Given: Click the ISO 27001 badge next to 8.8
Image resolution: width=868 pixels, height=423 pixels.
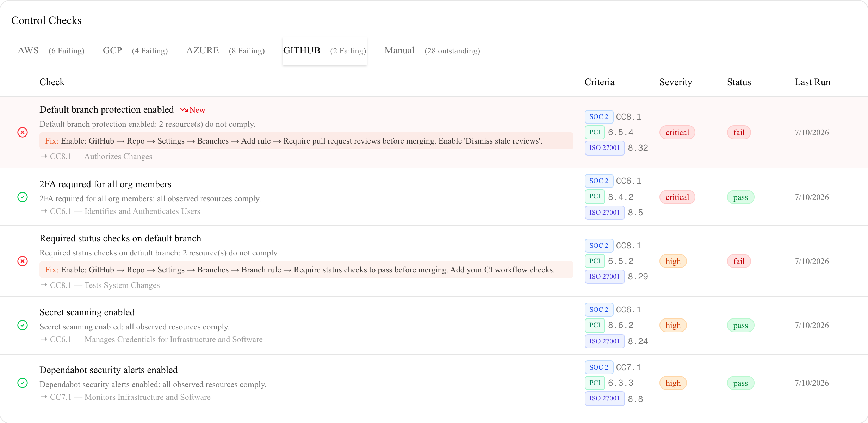Looking at the screenshot, I should coord(604,398).
